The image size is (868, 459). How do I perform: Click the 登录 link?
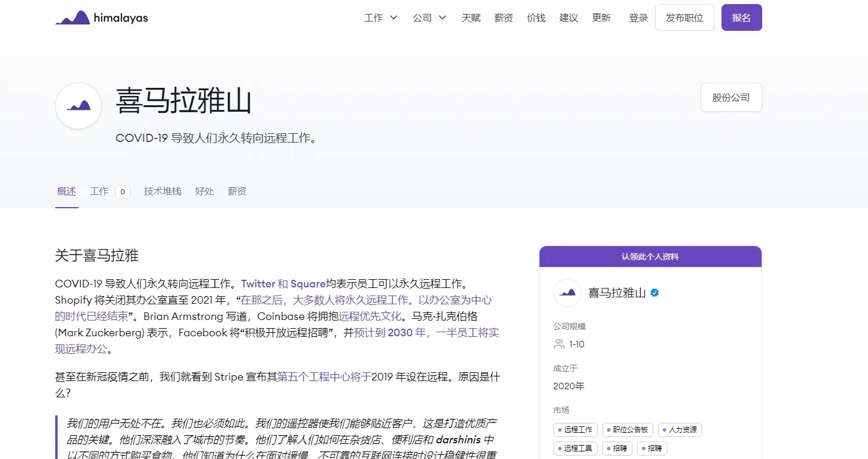pyautogui.click(x=638, y=18)
